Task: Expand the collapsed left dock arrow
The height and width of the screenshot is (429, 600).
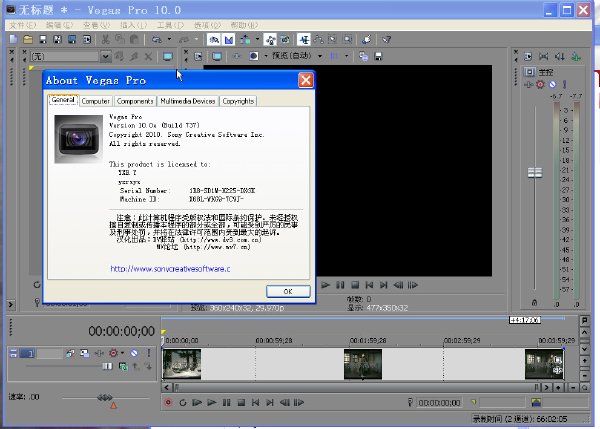Action: click(x=11, y=305)
